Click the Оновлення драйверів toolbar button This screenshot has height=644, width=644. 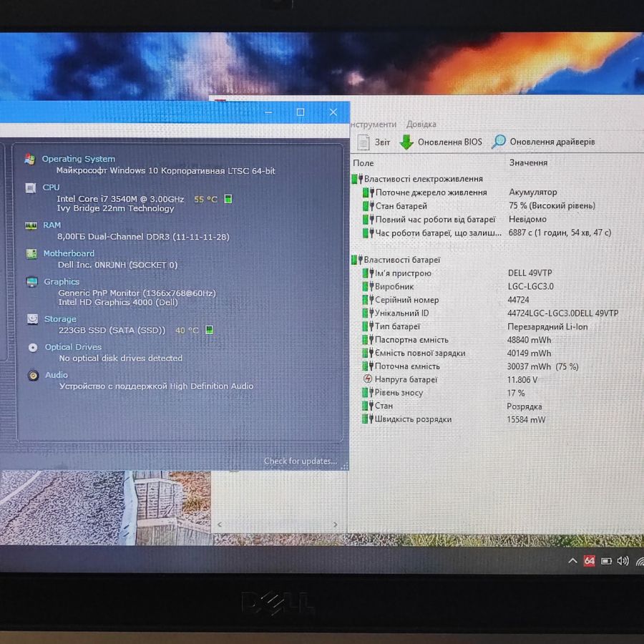click(543, 142)
